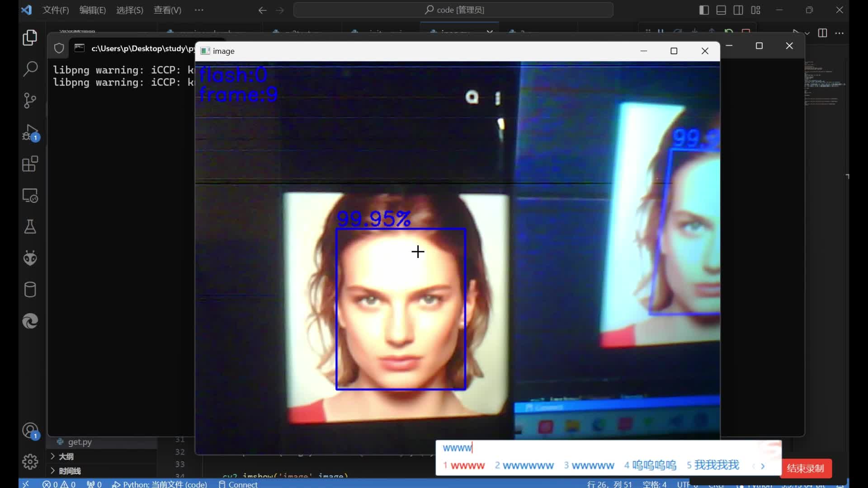Image resolution: width=868 pixels, height=488 pixels.
Task: Click the code command center search box
Action: pyautogui.click(x=453, y=10)
